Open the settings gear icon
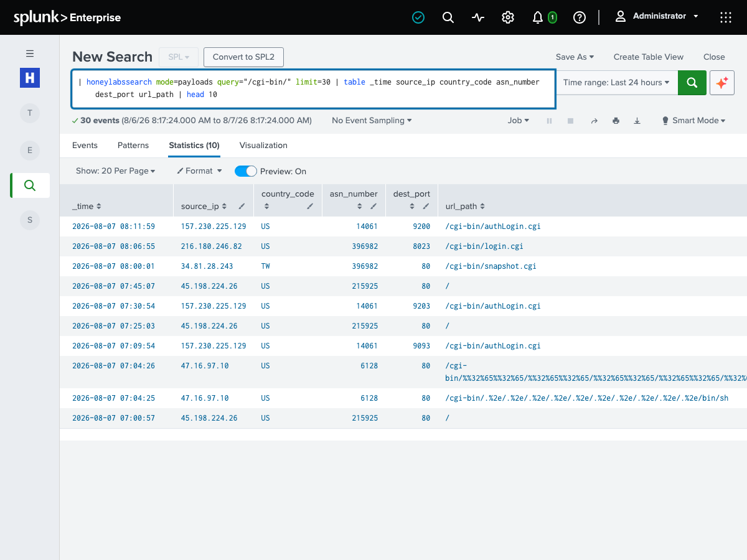This screenshot has width=747, height=560. [508, 17]
